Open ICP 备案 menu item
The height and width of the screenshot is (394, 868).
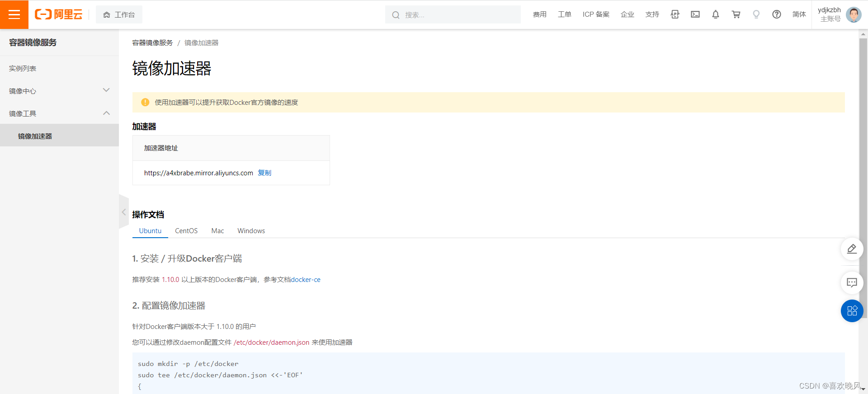tap(596, 14)
